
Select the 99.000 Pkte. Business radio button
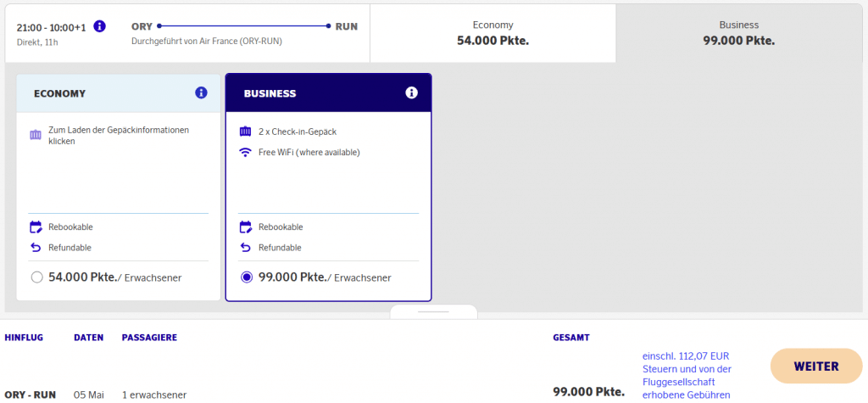coord(247,277)
